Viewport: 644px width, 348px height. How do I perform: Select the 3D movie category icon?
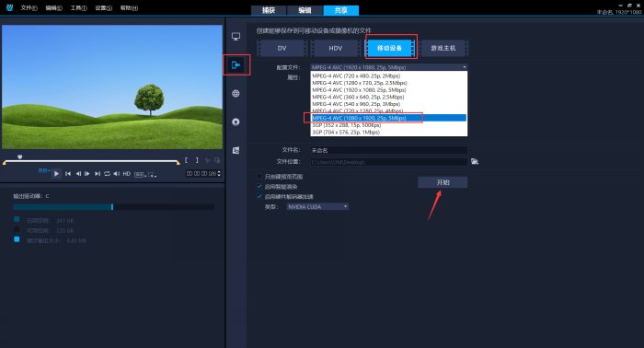pos(236,150)
